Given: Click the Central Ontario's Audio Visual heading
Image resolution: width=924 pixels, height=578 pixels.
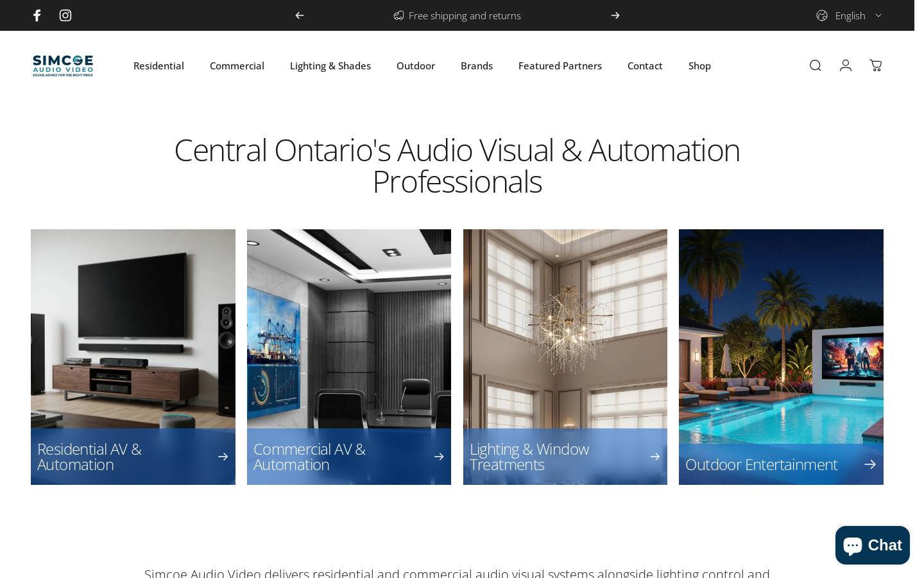Looking at the screenshot, I should tap(457, 166).
